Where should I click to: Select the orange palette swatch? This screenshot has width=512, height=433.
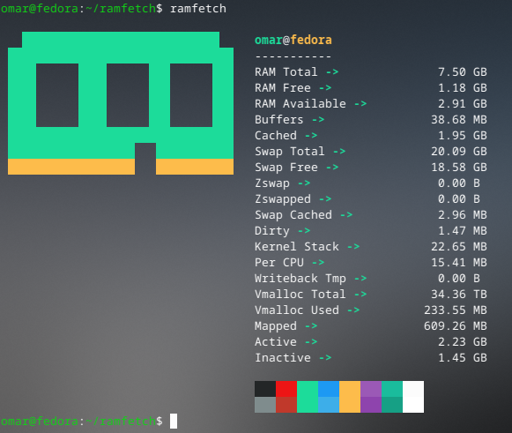tap(350, 397)
